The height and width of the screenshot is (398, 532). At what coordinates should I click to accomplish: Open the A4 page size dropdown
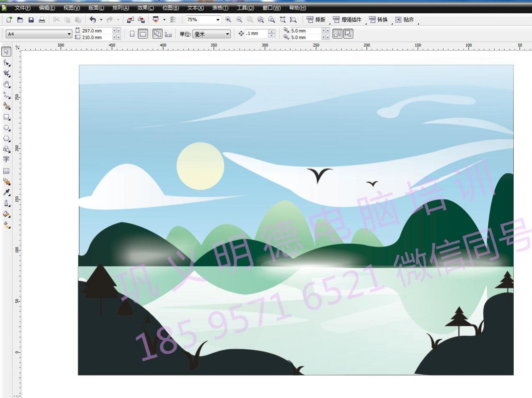[x=69, y=34]
